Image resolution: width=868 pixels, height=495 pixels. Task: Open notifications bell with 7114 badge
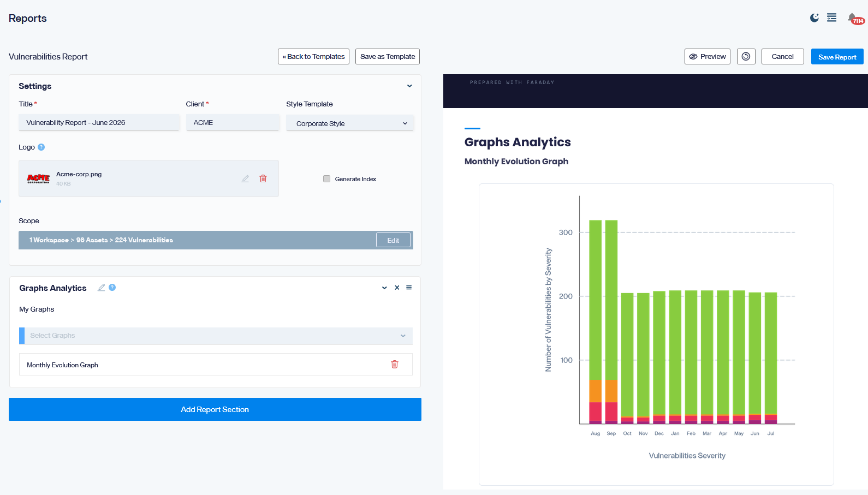tap(855, 19)
